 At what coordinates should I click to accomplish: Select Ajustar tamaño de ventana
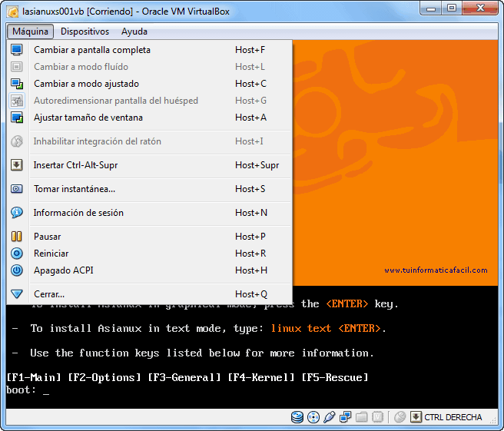click(x=150, y=118)
